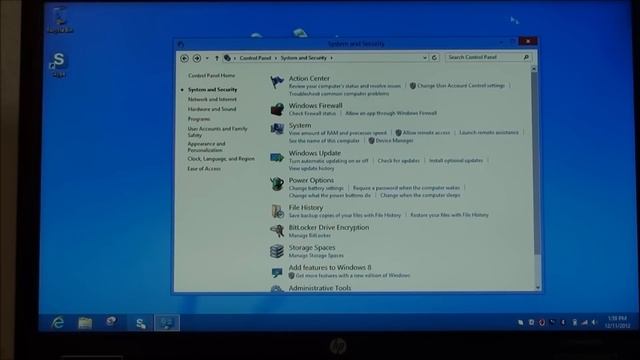Click Launch remote assistance
Image resolution: width=640 pixels, height=360 pixels.
(x=489, y=133)
